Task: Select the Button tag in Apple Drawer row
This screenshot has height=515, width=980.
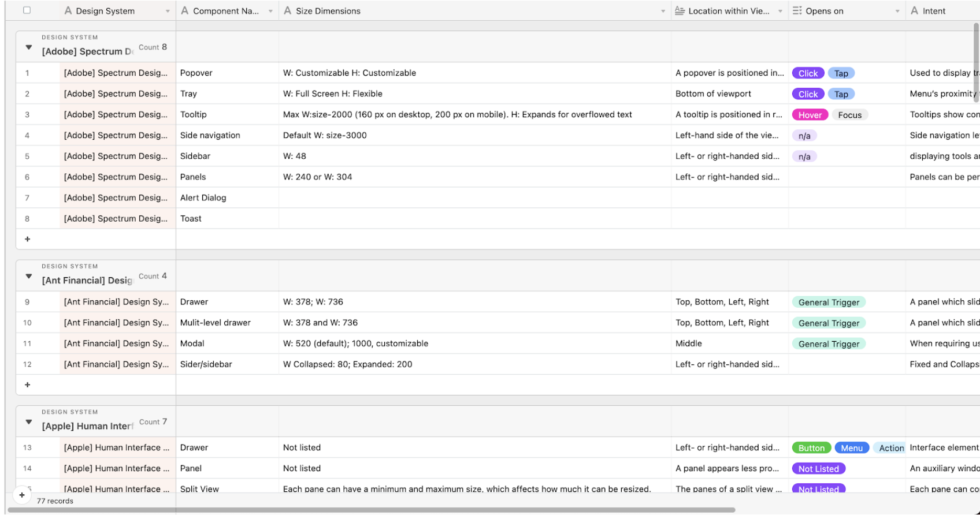Action: [811, 448]
